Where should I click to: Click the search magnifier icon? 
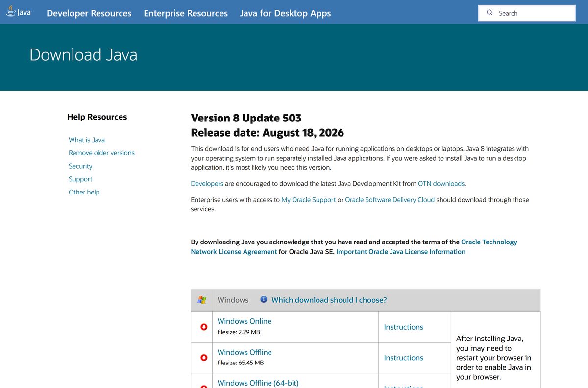(490, 13)
